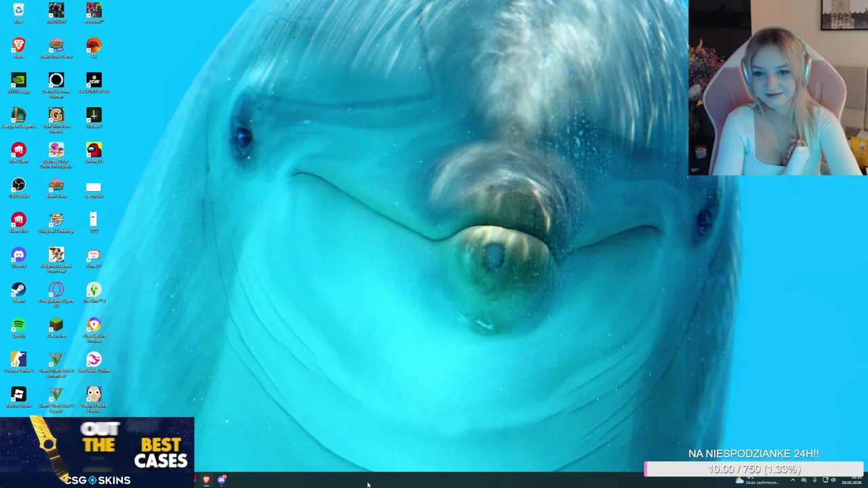Launch The Sims 4 shortcut
Image resolution: width=868 pixels, height=488 pixels.
coord(94,293)
